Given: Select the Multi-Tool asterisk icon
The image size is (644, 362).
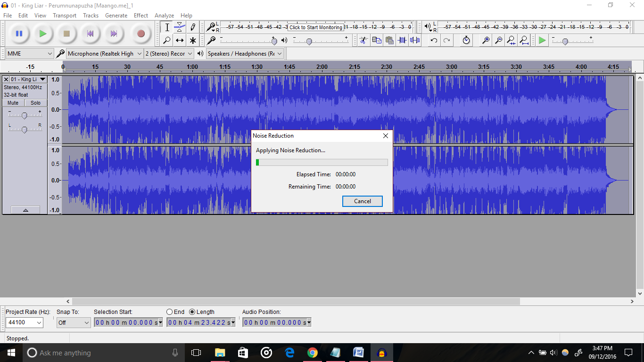Looking at the screenshot, I should tap(192, 41).
